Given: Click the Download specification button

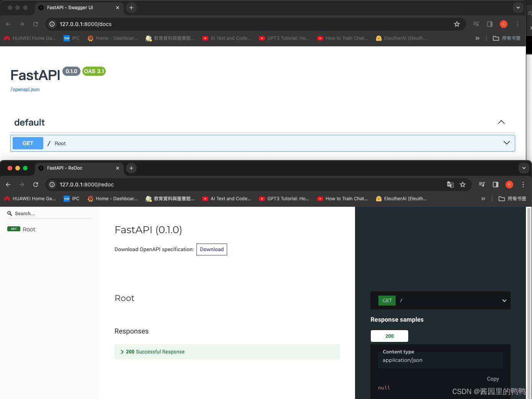Looking at the screenshot, I should point(211,249).
